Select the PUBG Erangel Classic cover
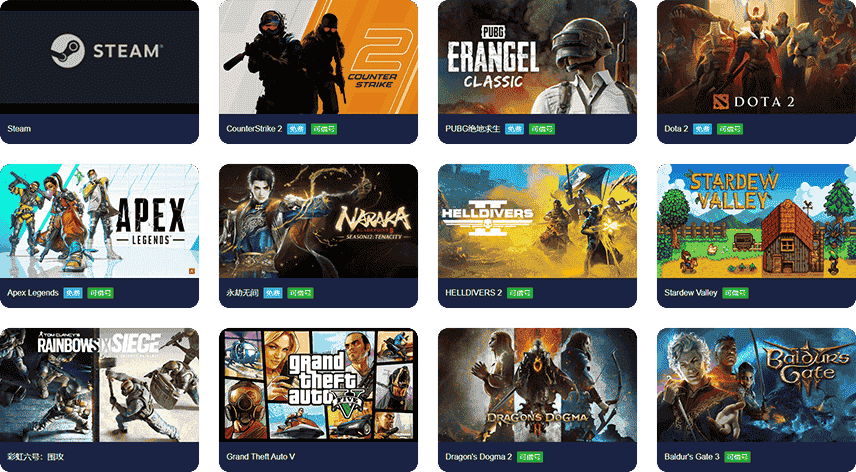856x472 pixels. pos(537,57)
